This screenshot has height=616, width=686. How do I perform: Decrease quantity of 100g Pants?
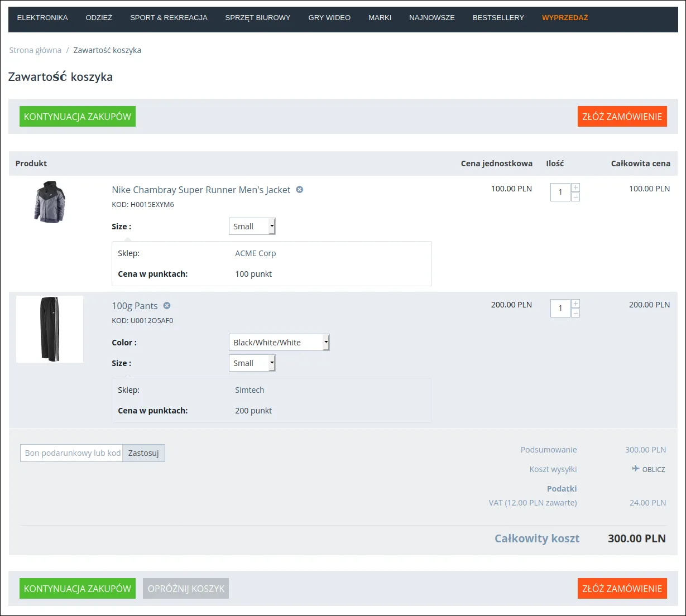coord(575,313)
